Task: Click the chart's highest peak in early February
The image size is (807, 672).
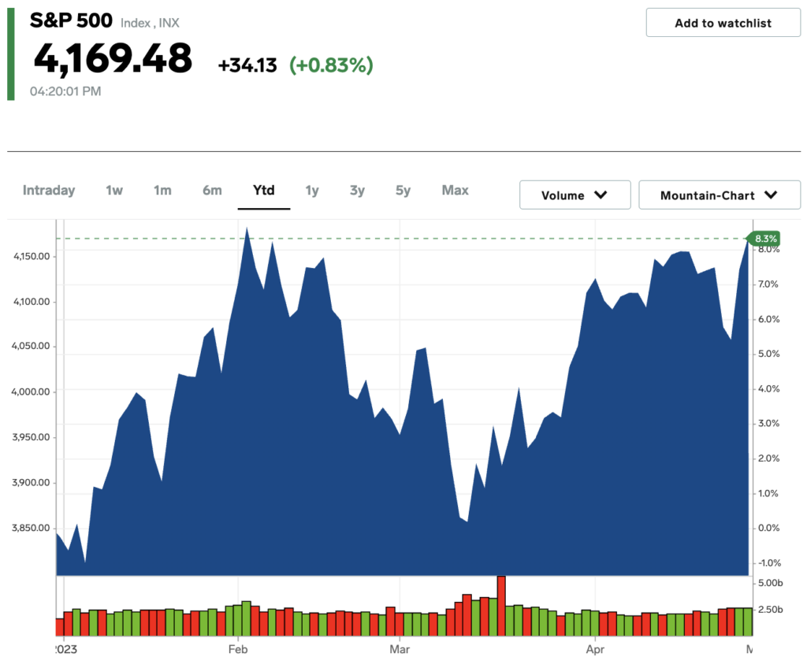Action: click(x=247, y=229)
